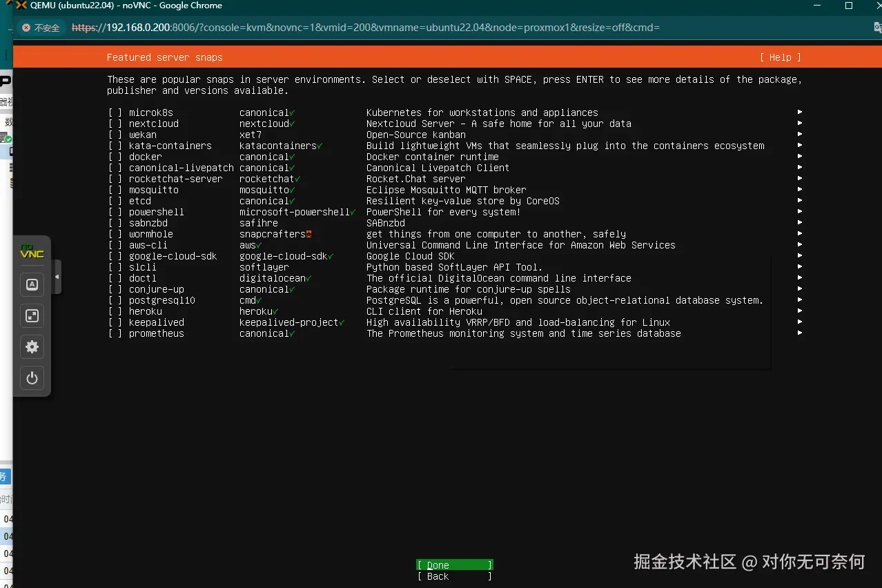The height and width of the screenshot is (588, 882).
Task: Select the prometheus snap checkbox
Action: [115, 333]
